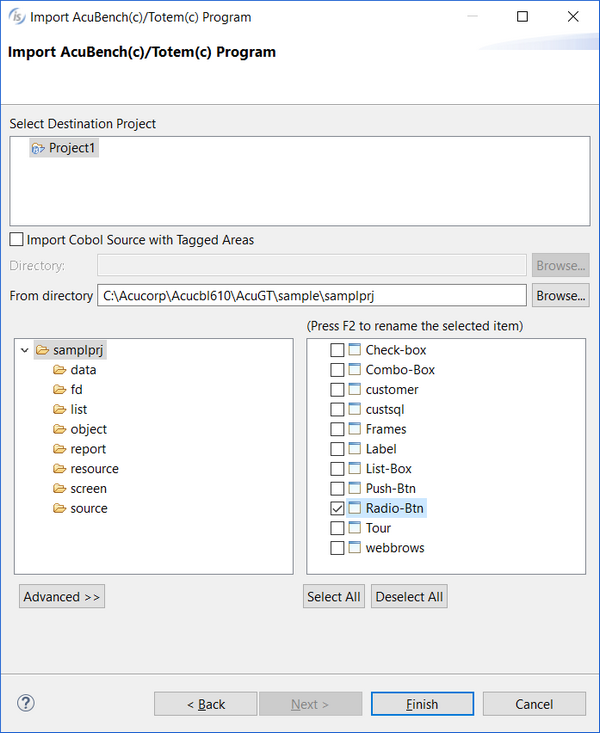Collapse the samplprj tree node
The width and height of the screenshot is (600, 733).
25,350
